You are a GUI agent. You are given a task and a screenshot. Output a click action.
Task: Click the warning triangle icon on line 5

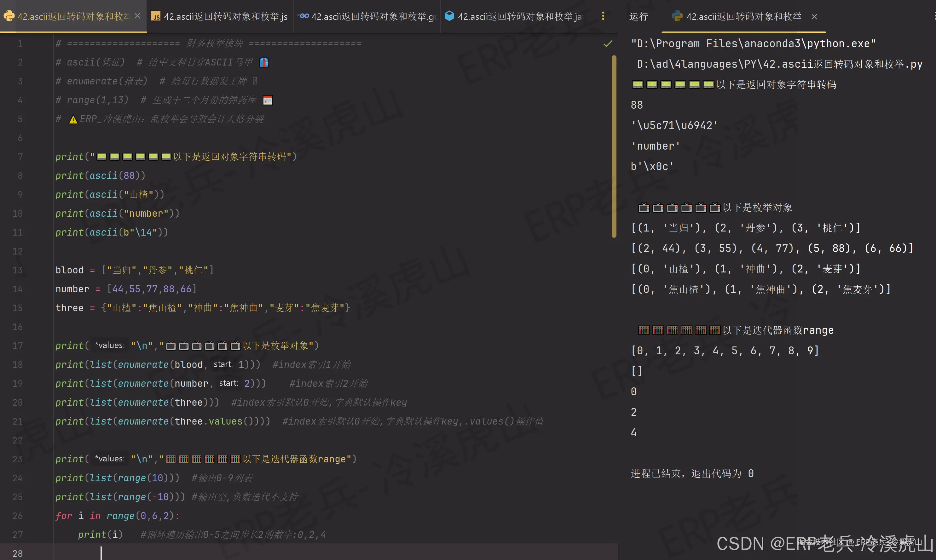(73, 120)
